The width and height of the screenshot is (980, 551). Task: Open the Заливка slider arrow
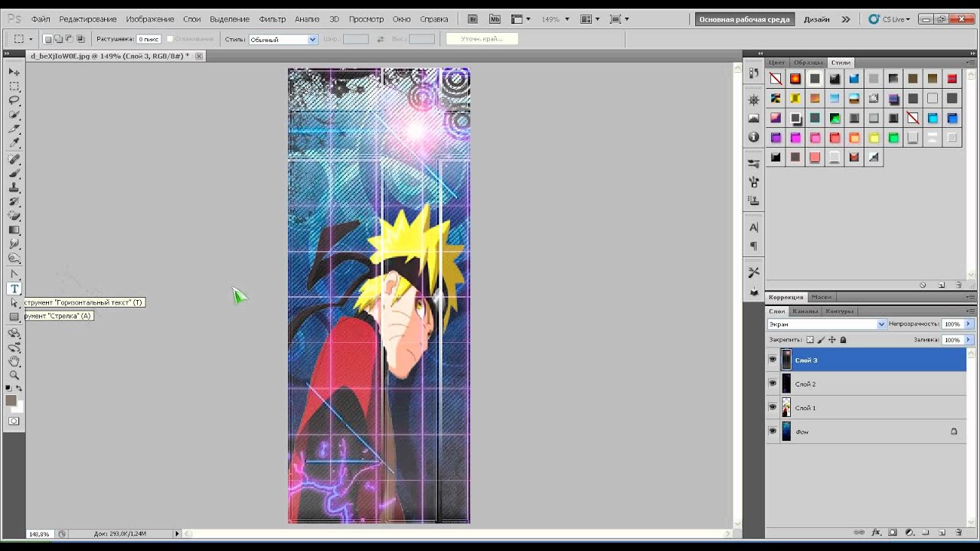tap(969, 340)
